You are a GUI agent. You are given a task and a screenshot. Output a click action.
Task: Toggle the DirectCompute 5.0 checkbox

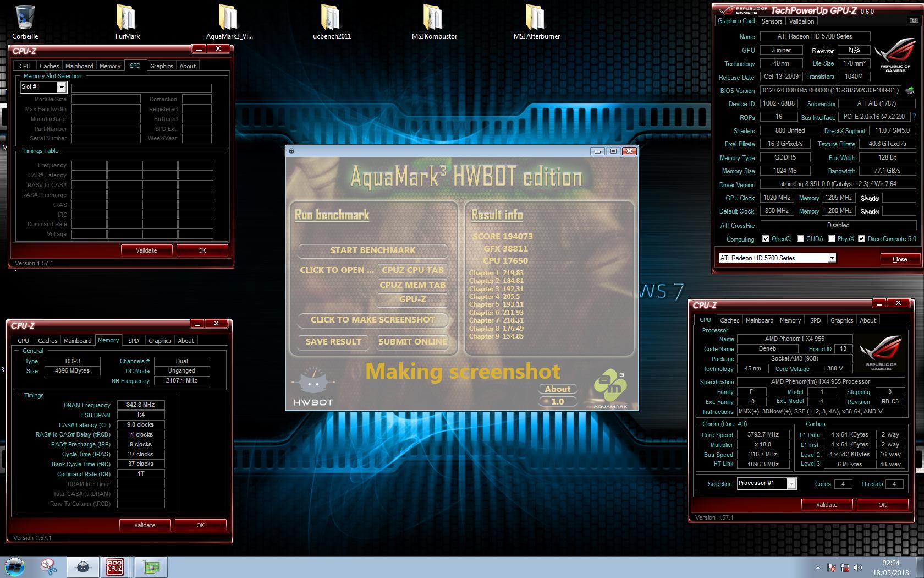coord(861,239)
